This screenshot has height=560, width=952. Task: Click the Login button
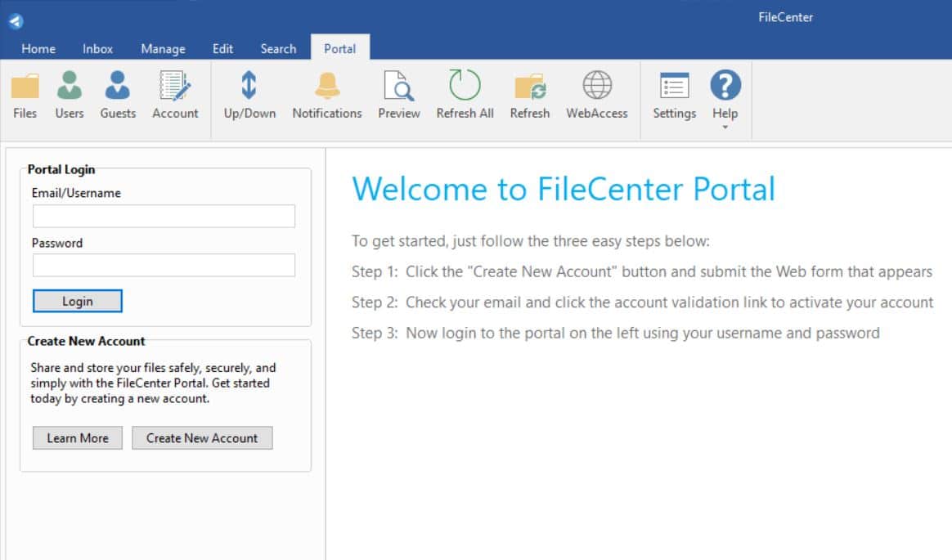click(77, 301)
